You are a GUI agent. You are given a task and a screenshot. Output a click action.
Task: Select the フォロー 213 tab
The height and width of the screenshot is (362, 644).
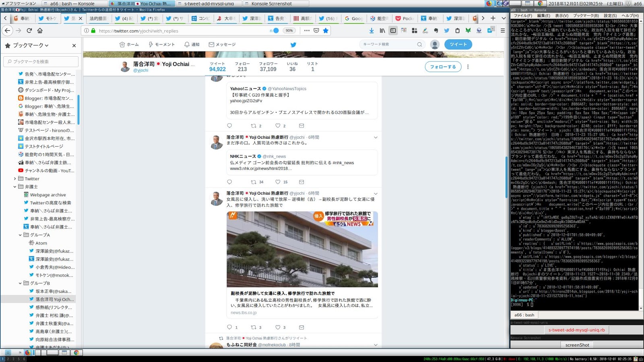[242, 67]
